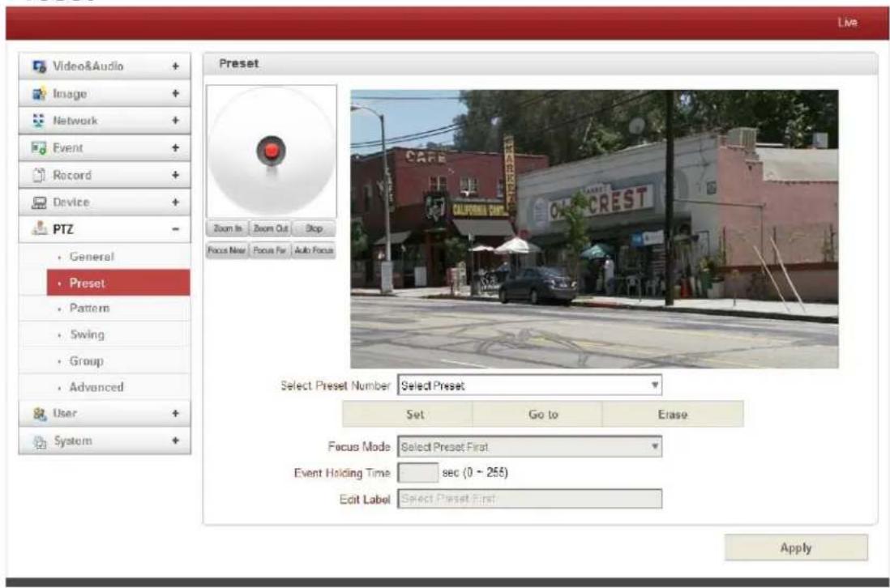890x588 pixels.
Task: Click the Device section icon
Action: [39, 202]
